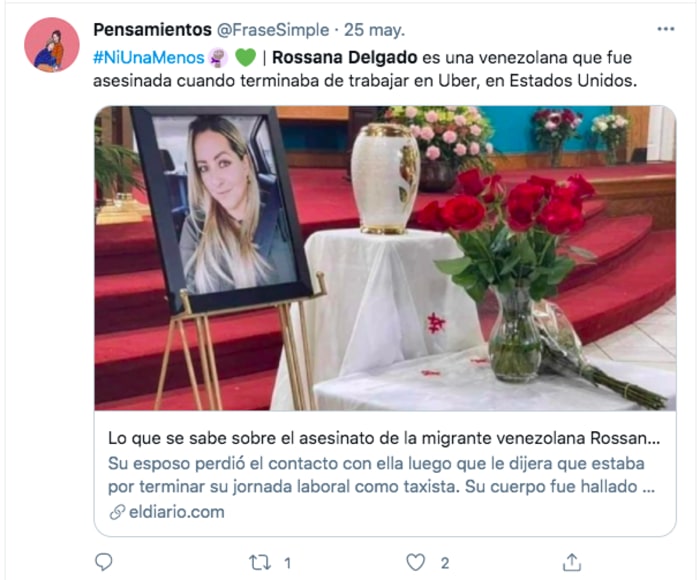This screenshot has height=580, width=700.
Task: Open the Pensamientos display name
Action: pos(152,30)
